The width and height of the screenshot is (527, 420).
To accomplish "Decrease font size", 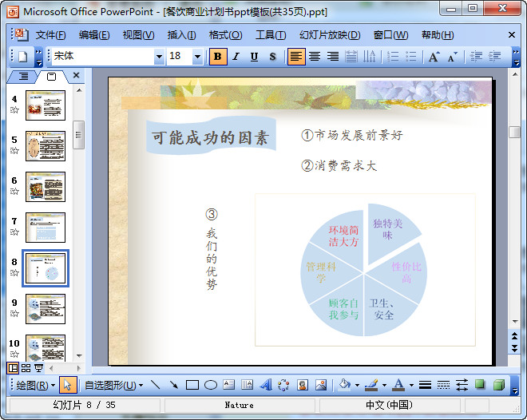I will tap(453, 57).
